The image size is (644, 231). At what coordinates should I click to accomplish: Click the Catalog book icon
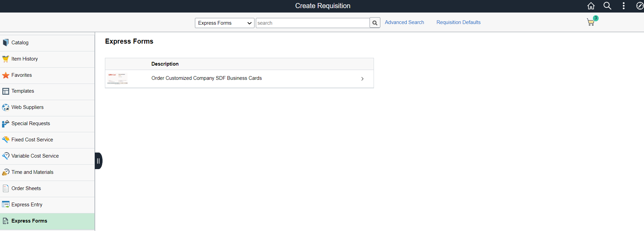pos(6,43)
